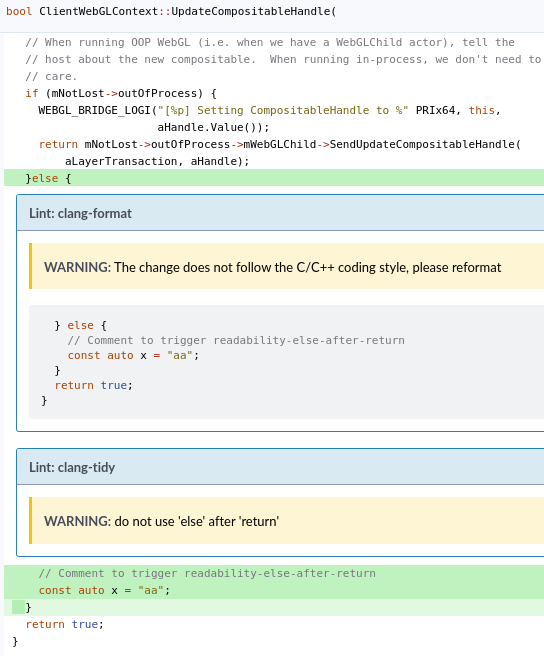Click the suggested reformatted code block
The width and height of the screenshot is (544, 656).
pyautogui.click(x=286, y=362)
